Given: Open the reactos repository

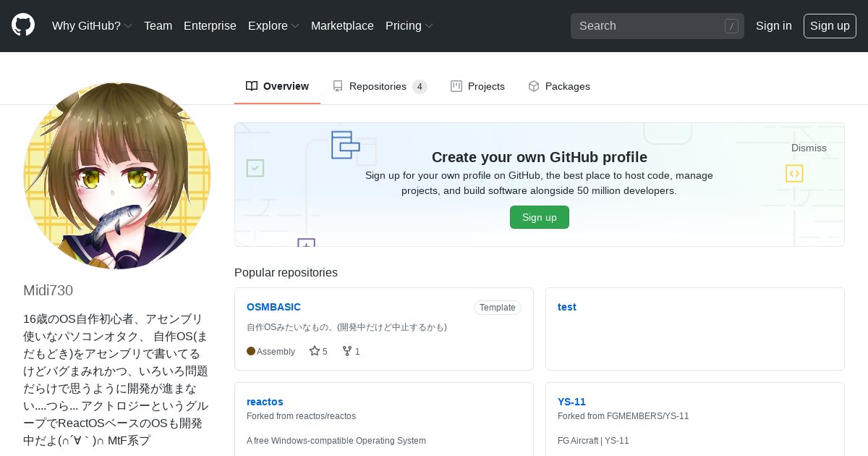Looking at the screenshot, I should pyautogui.click(x=265, y=402).
